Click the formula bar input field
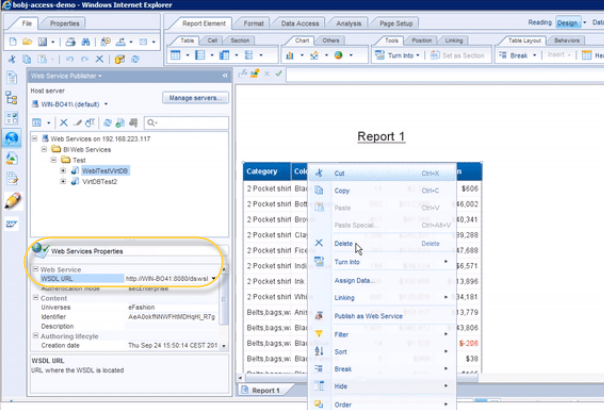Viewport: 604px width, 410px height. tap(445, 74)
